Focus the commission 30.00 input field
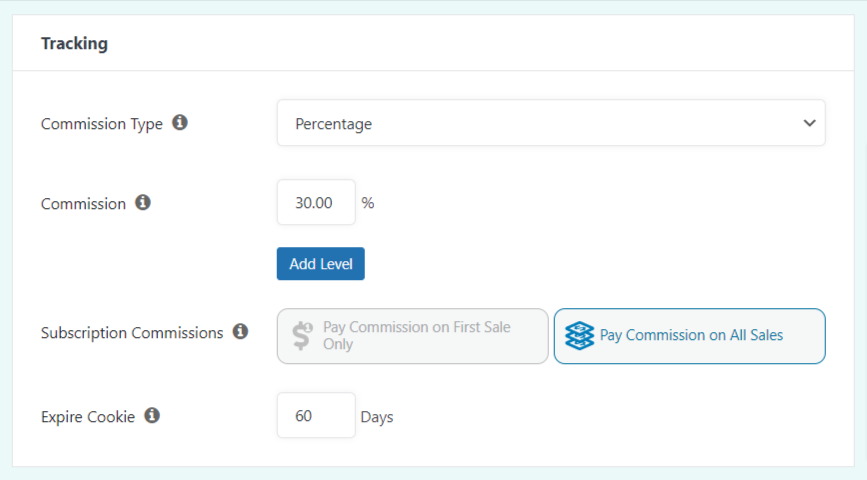Screen dimensions: 867x480 point(316,203)
